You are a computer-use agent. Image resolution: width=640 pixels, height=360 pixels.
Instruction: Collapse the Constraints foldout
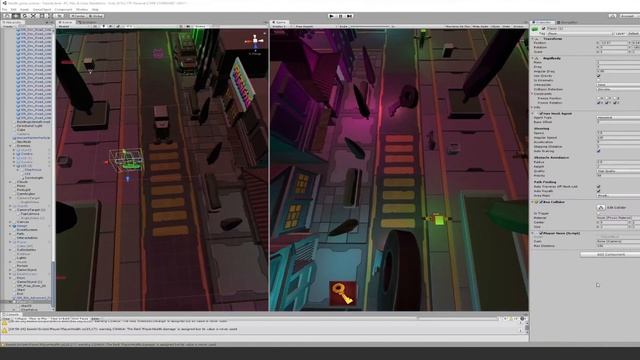point(533,94)
